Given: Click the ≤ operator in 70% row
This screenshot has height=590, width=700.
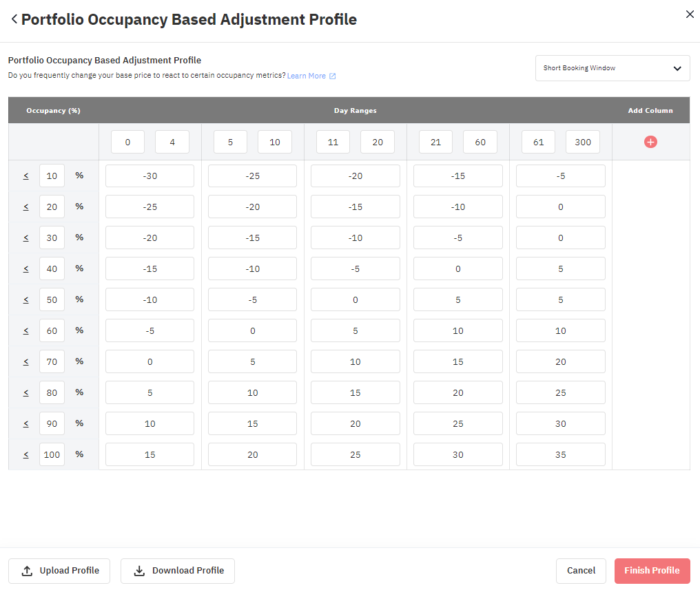Looking at the screenshot, I should pyautogui.click(x=26, y=361).
